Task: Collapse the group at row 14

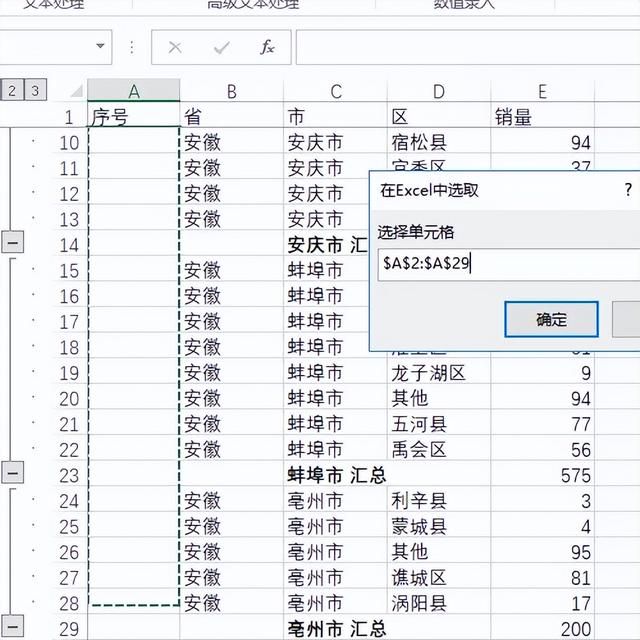Action: [13, 242]
